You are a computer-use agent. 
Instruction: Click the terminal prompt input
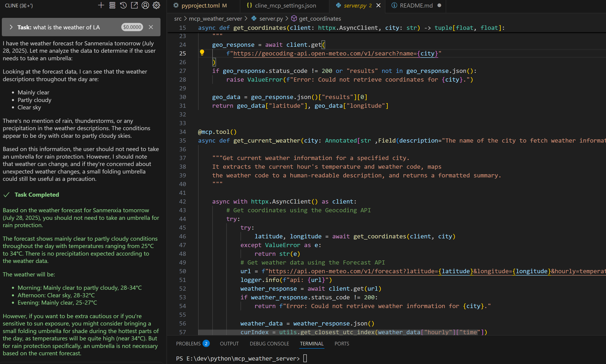coord(305,358)
